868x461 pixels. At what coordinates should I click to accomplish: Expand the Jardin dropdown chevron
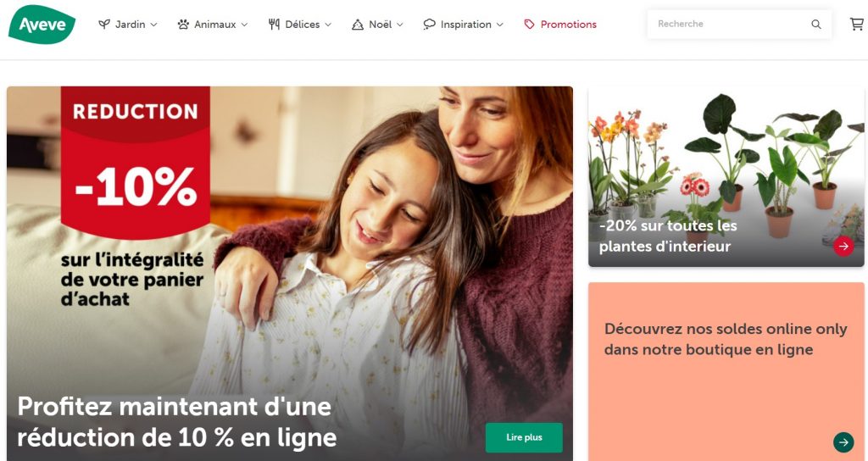pyautogui.click(x=154, y=25)
